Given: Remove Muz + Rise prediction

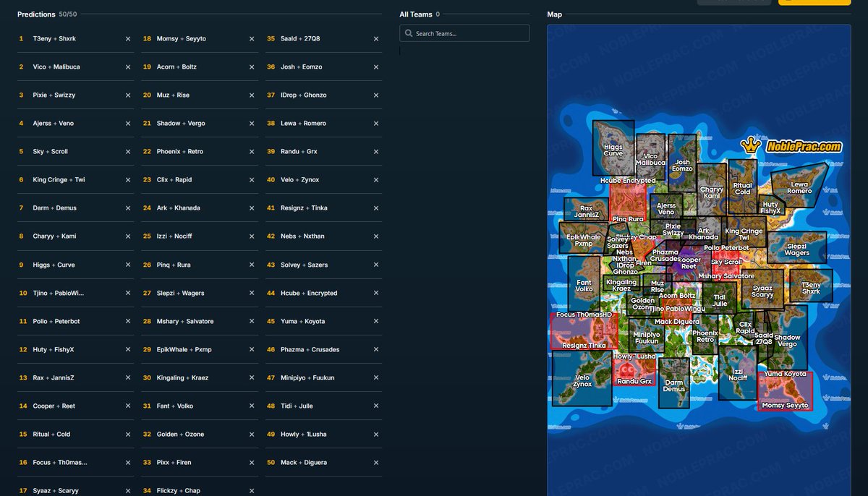Looking at the screenshot, I should coord(252,95).
